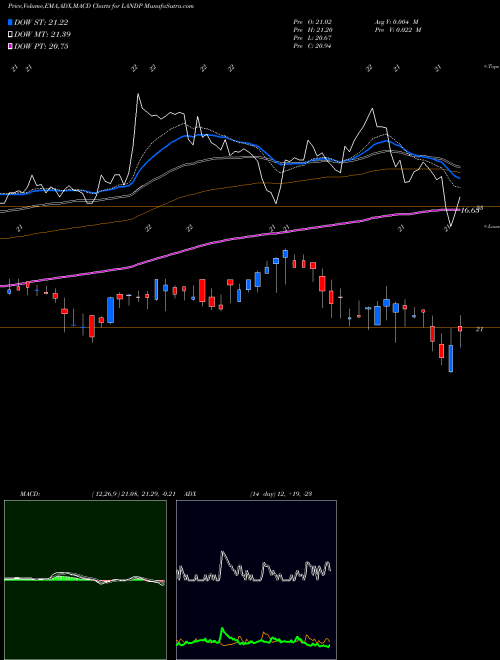
Task: Click the '<Lows' marker label
Action: (491, 226)
